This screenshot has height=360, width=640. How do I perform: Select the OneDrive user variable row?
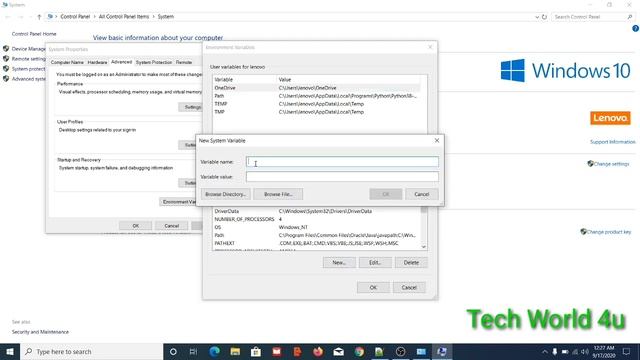click(316, 88)
